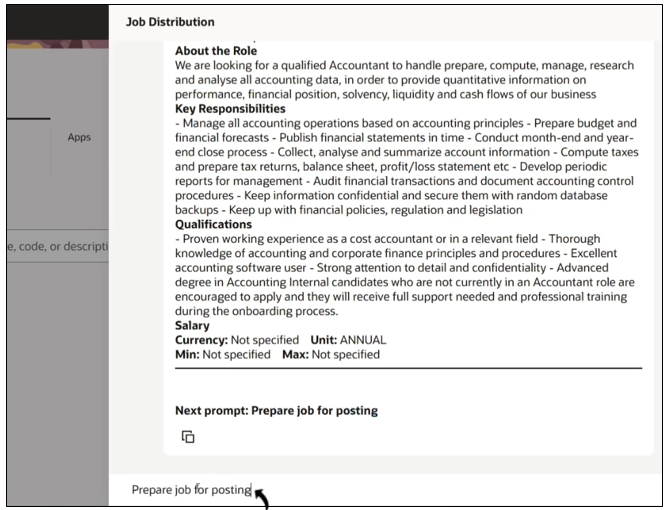Select the 'Next prompt: Prepare job for posting' suggestion
Screen dimensions: 664x510
coord(277,410)
